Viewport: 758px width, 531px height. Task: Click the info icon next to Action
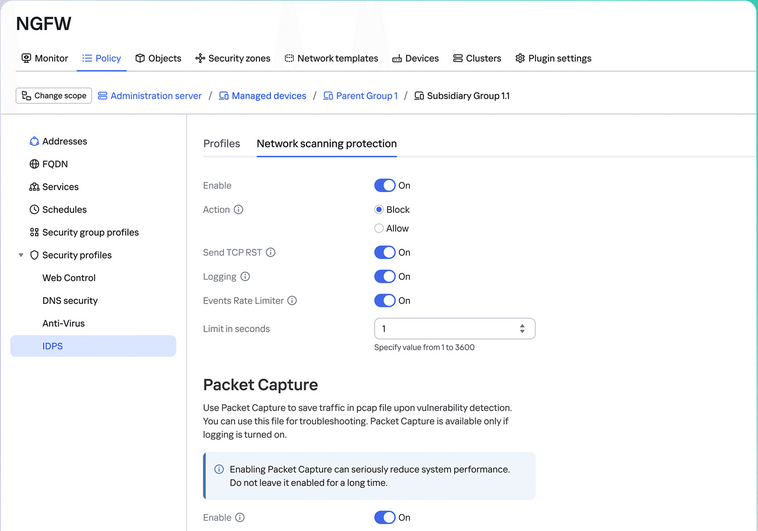[238, 209]
